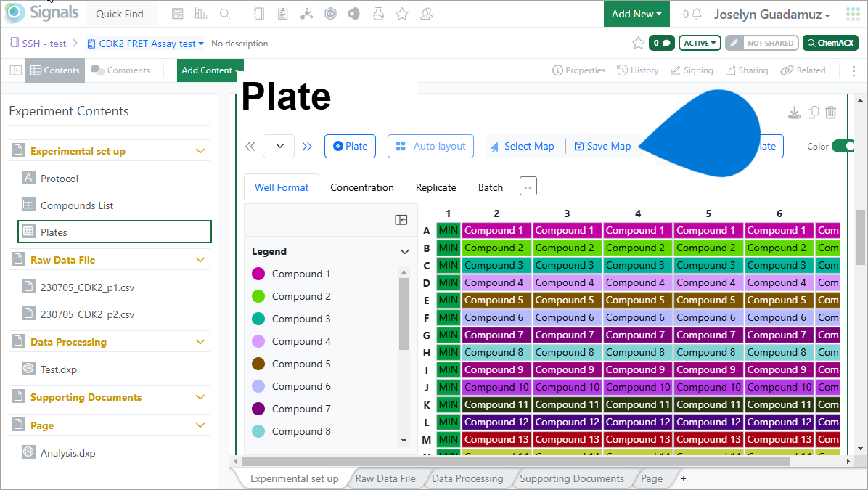Open the Comments tab
868x490 pixels.
coord(120,70)
